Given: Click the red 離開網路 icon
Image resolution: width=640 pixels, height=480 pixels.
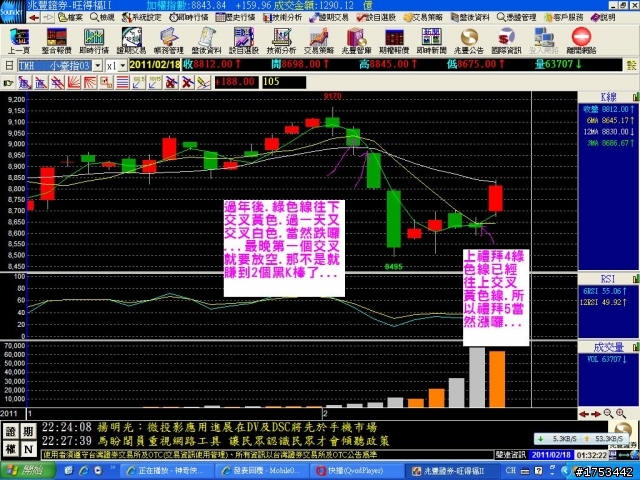Looking at the screenshot, I should 581,41.
